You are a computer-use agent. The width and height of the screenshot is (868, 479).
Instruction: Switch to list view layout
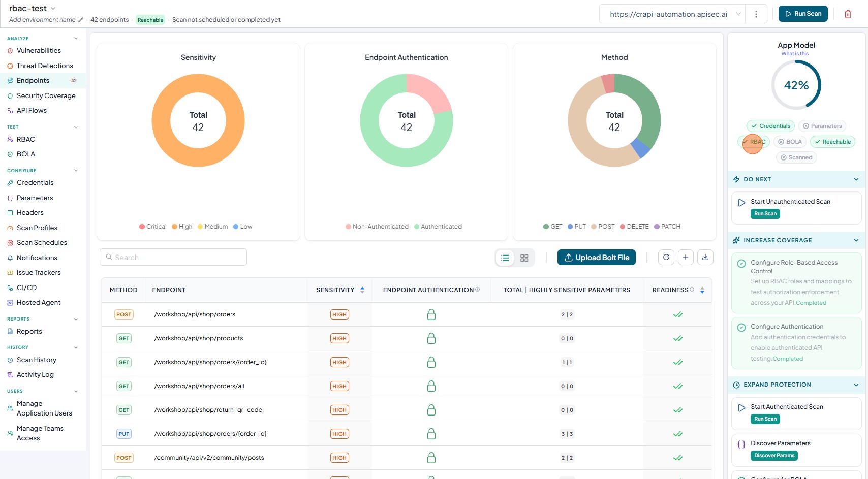coord(505,258)
